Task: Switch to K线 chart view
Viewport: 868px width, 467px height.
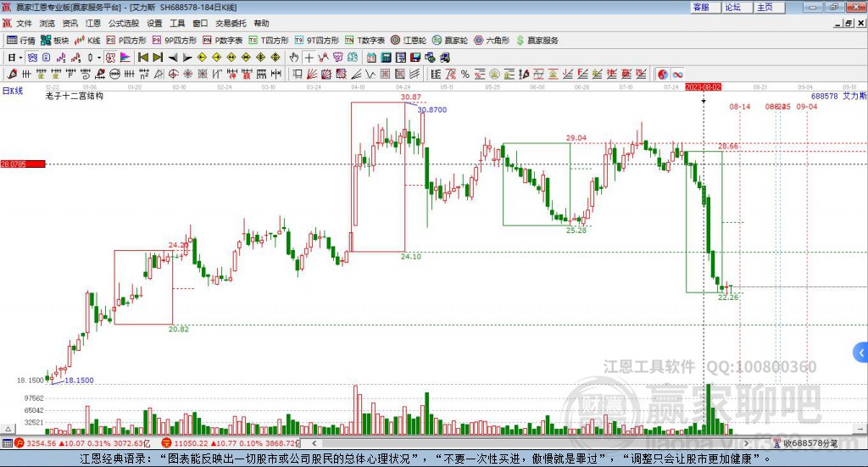Action: (87, 41)
